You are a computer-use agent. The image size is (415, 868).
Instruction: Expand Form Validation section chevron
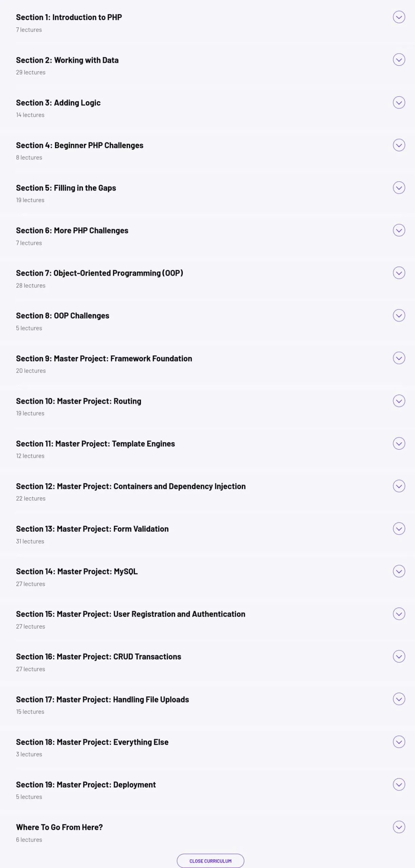tap(399, 529)
